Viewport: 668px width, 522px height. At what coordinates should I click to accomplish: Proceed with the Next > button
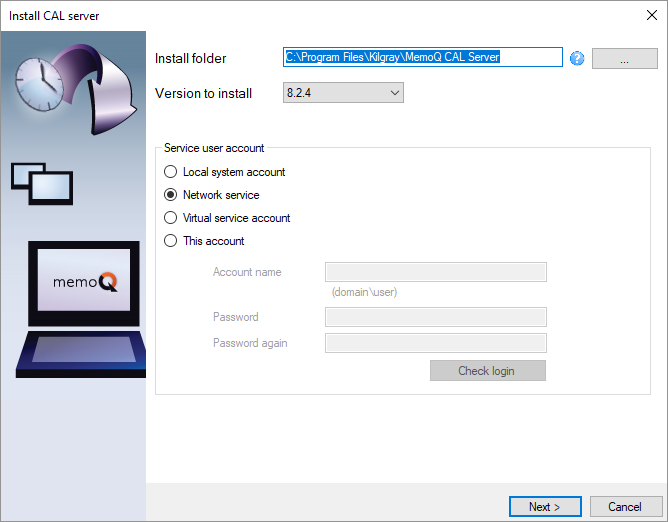[545, 507]
